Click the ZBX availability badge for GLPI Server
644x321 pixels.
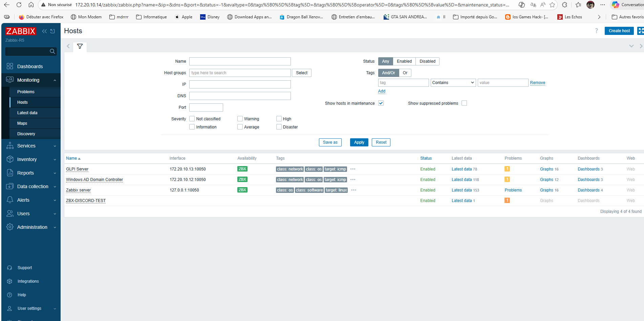(x=242, y=169)
